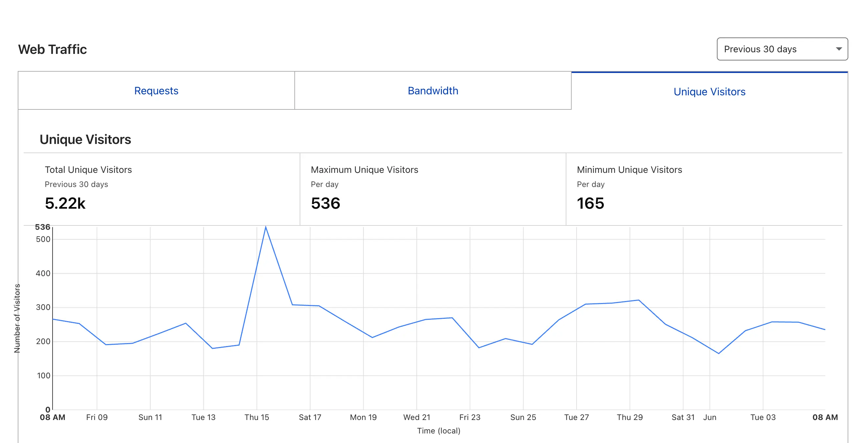Click the lowest chart point near Jun
Screen dimensions: 868x443
click(719, 353)
